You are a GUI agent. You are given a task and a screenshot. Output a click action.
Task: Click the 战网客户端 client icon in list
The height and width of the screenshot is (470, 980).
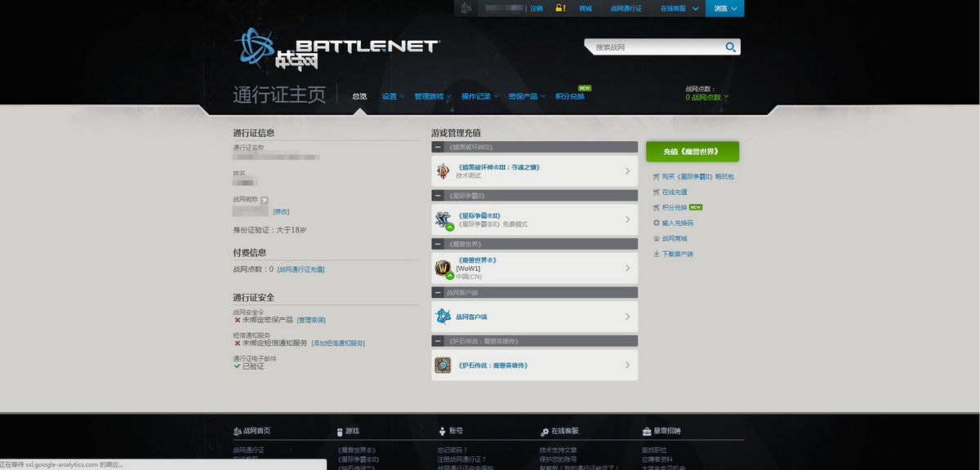coord(443,317)
